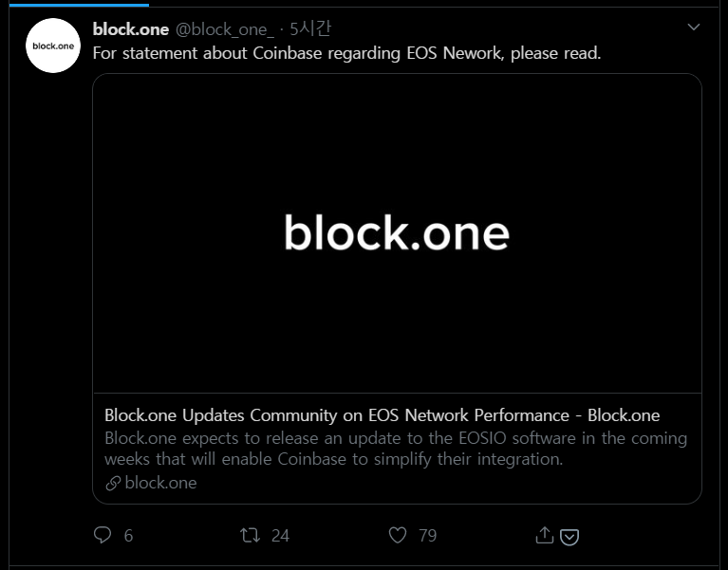Viewport: 728px width, 570px height.
Task: Like the tweet with the heart icon
Action: tap(398, 536)
